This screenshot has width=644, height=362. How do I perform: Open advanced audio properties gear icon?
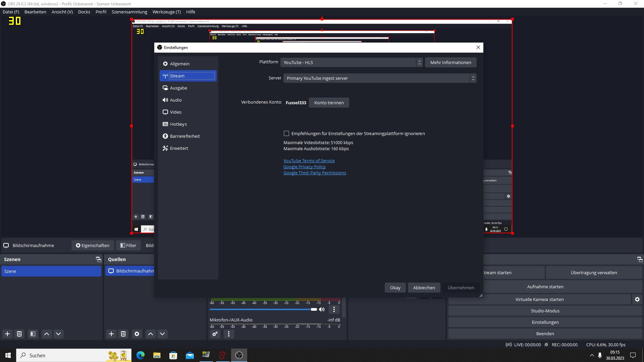coord(215,334)
